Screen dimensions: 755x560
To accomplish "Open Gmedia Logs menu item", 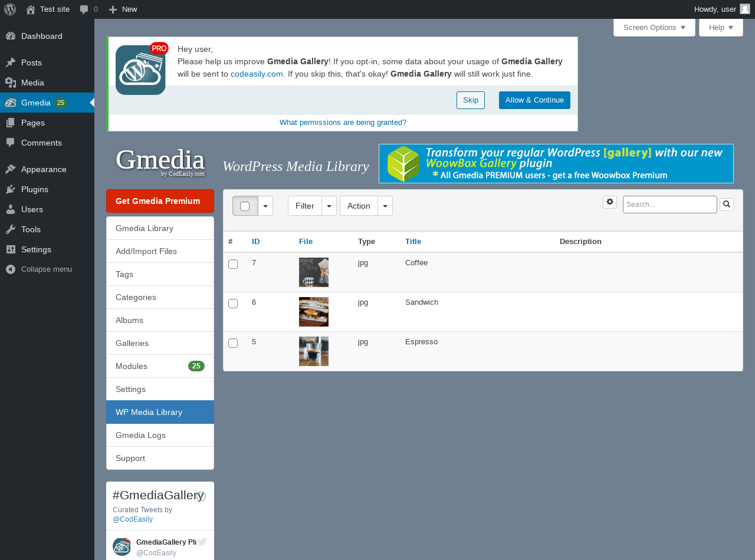I will pos(160,435).
